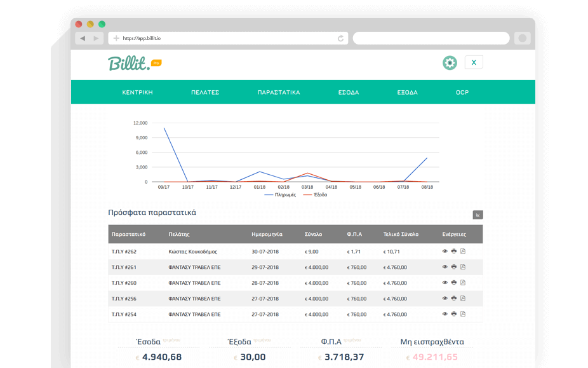Select the ΕΣΟΔΑ navigation tab

(349, 92)
